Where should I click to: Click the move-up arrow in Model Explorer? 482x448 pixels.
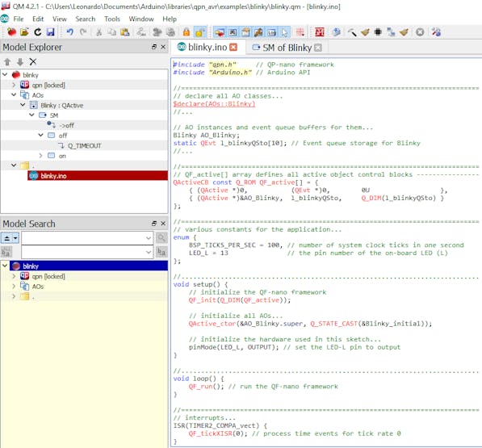[7, 62]
